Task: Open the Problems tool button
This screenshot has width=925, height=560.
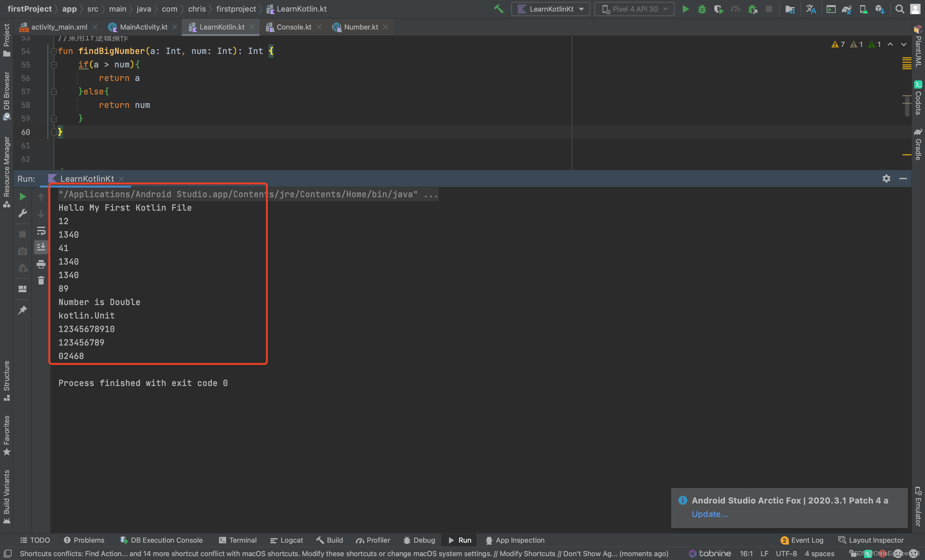Action: coord(84,540)
